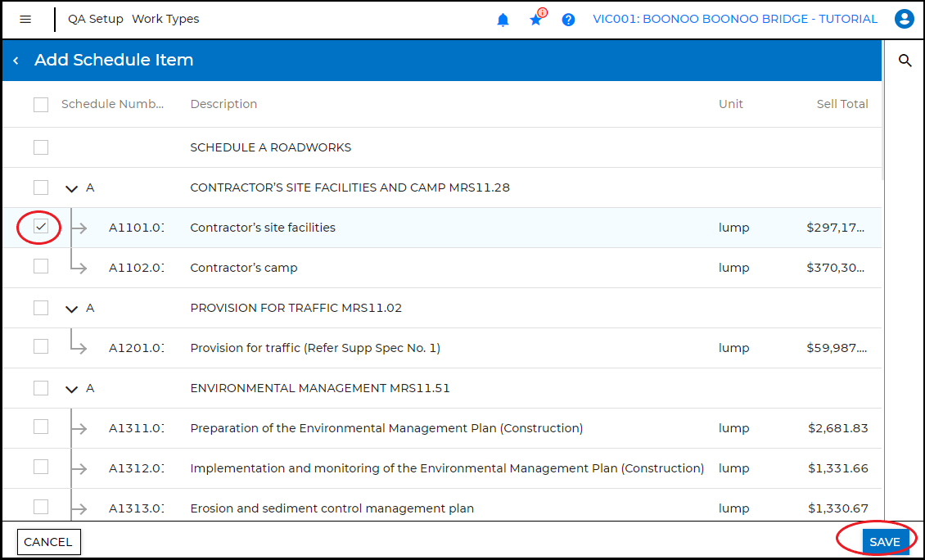Click the Work Types breadcrumb

(x=165, y=19)
